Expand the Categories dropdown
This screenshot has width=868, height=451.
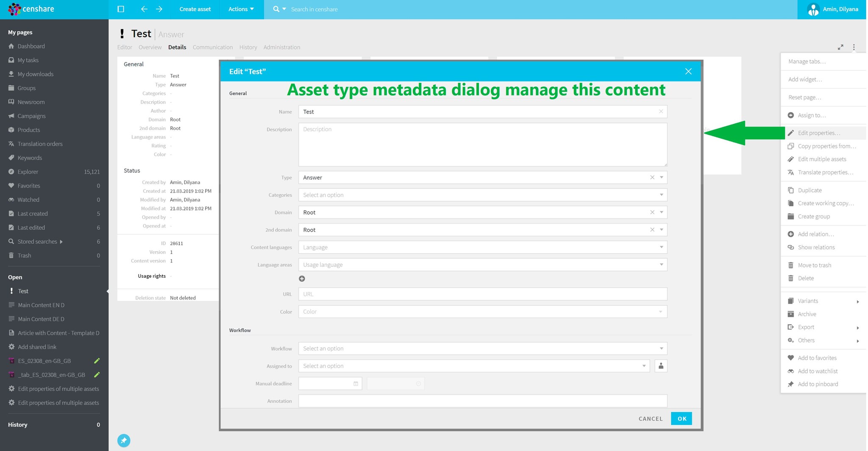pyautogui.click(x=661, y=195)
